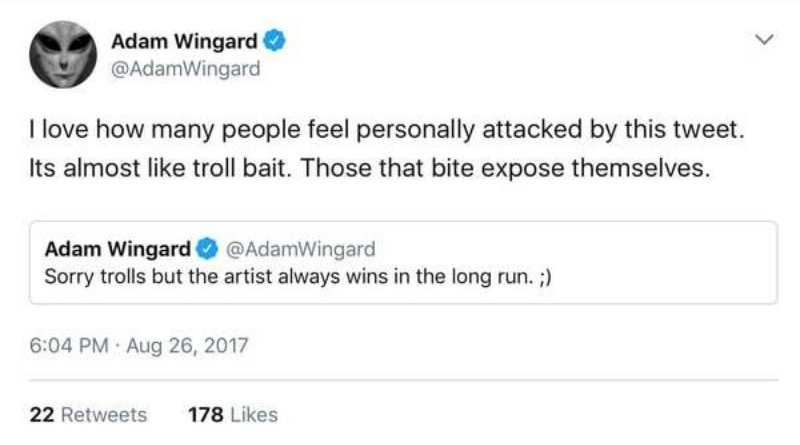
Task: Click the Adam Wingard name in the quoted tweet
Action: click(117, 249)
